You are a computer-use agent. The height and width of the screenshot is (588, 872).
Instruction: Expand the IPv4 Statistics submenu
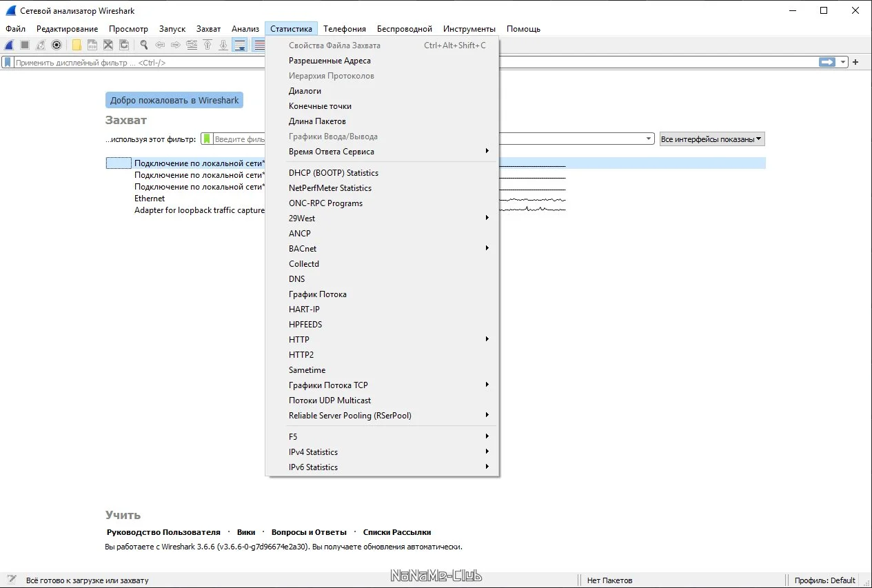click(x=382, y=452)
